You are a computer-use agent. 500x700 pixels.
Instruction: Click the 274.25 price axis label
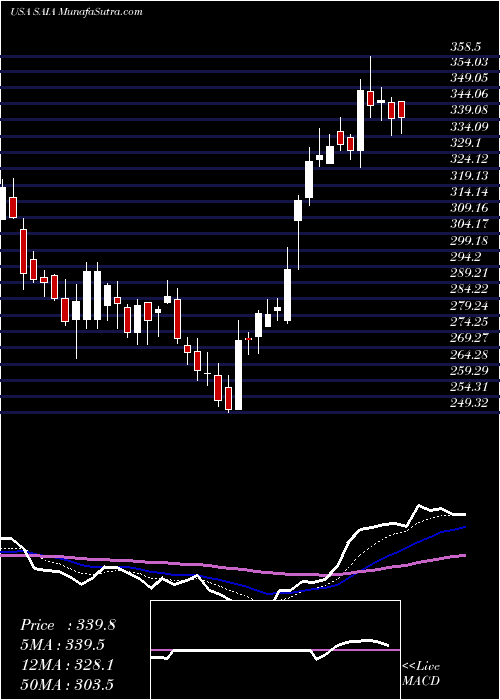pos(468,321)
